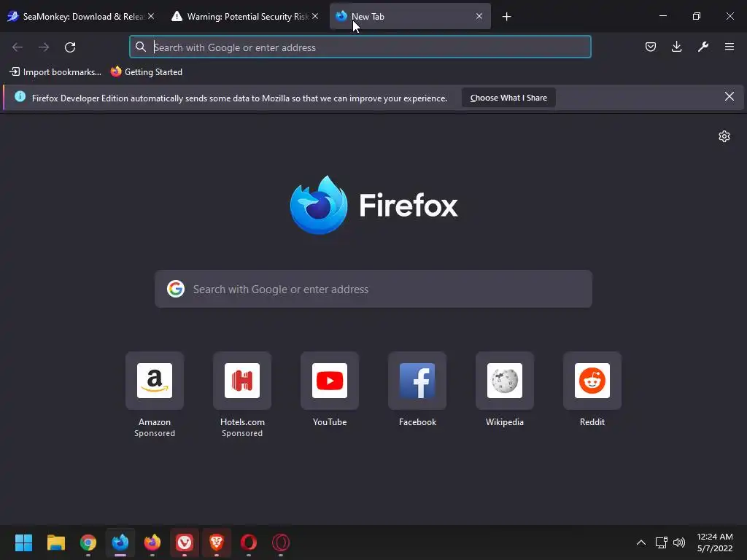Open volume control tray icon
747x560 pixels.
click(x=679, y=542)
